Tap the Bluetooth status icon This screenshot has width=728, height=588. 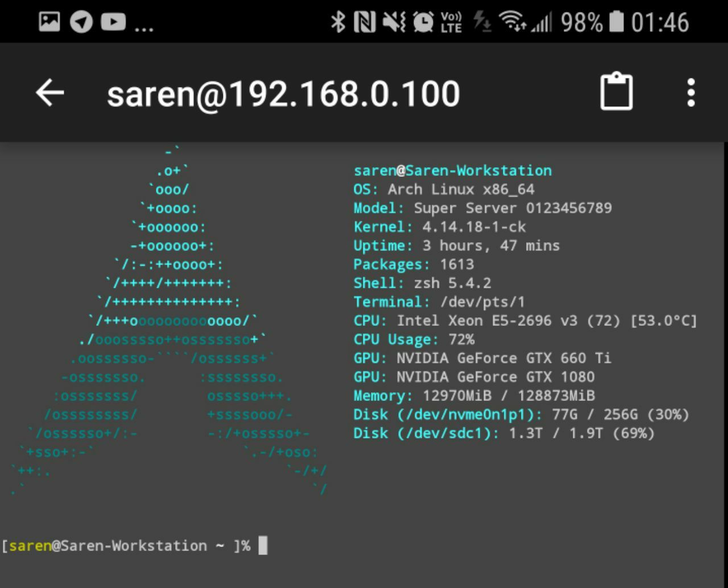tap(338, 22)
